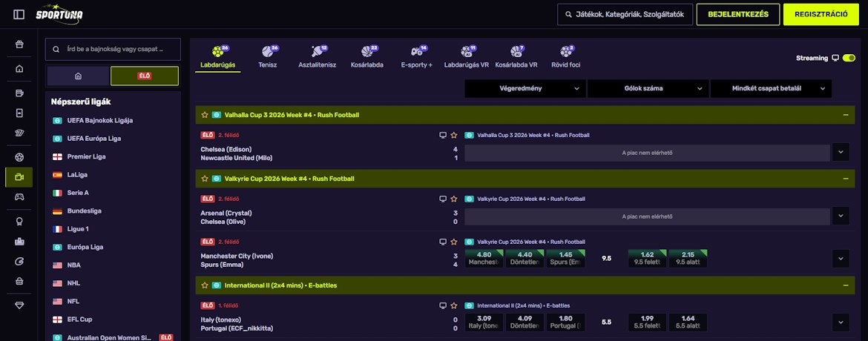The height and width of the screenshot is (341, 868).
Task: Collapse the sidebar menu panel icon
Action: (x=19, y=14)
